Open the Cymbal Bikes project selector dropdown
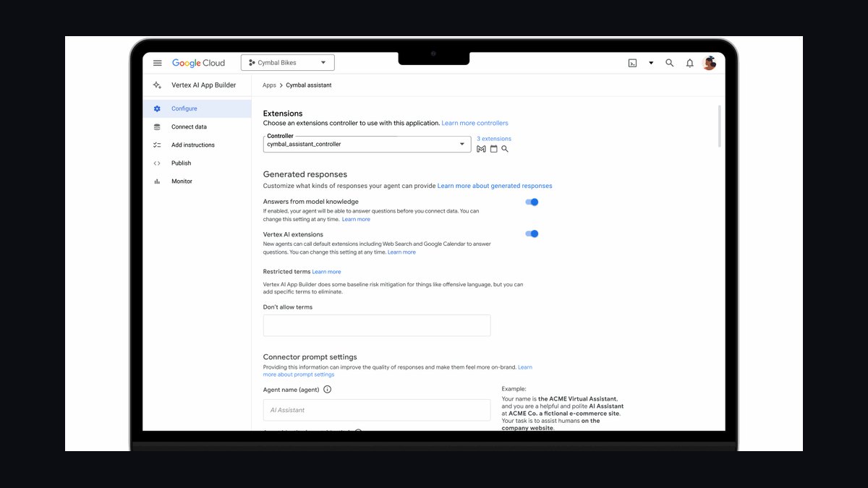Screen dimensions: 868x488 coord(288,63)
